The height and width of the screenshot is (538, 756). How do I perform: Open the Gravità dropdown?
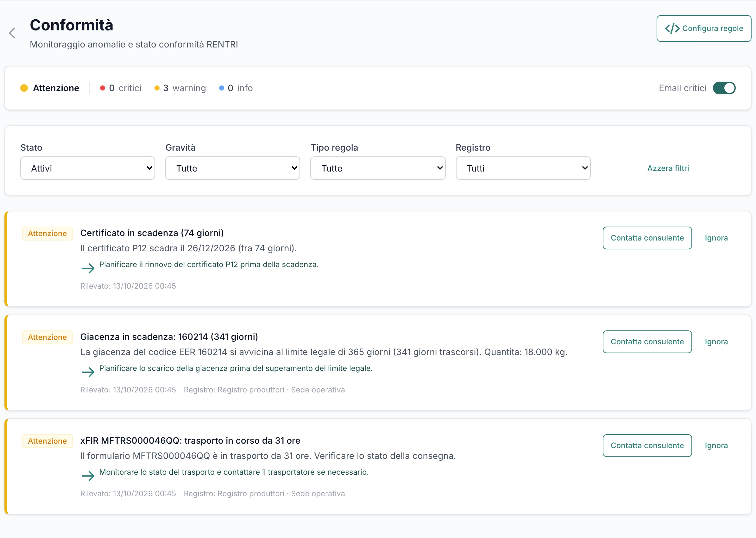(x=233, y=168)
